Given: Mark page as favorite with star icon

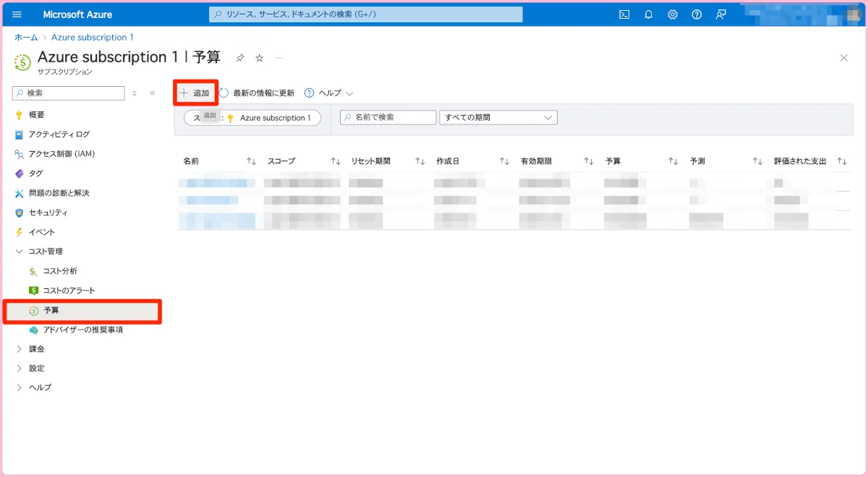Looking at the screenshot, I should pyautogui.click(x=260, y=58).
